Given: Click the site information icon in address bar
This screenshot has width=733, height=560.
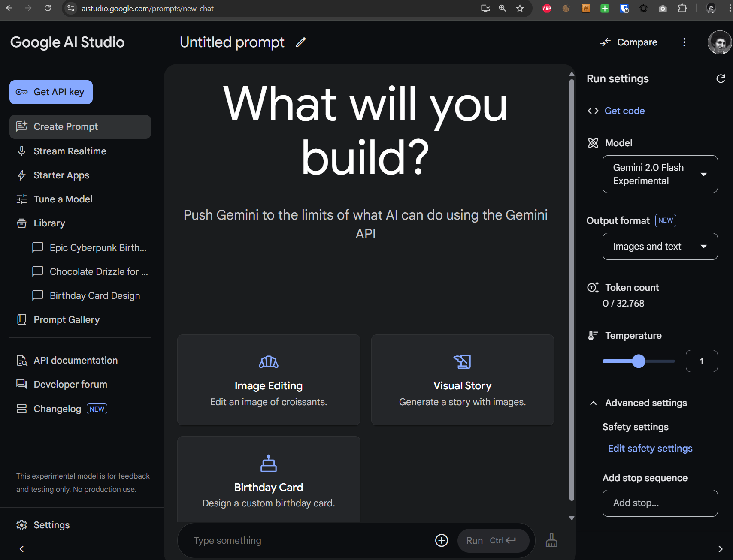Looking at the screenshot, I should click(71, 8).
